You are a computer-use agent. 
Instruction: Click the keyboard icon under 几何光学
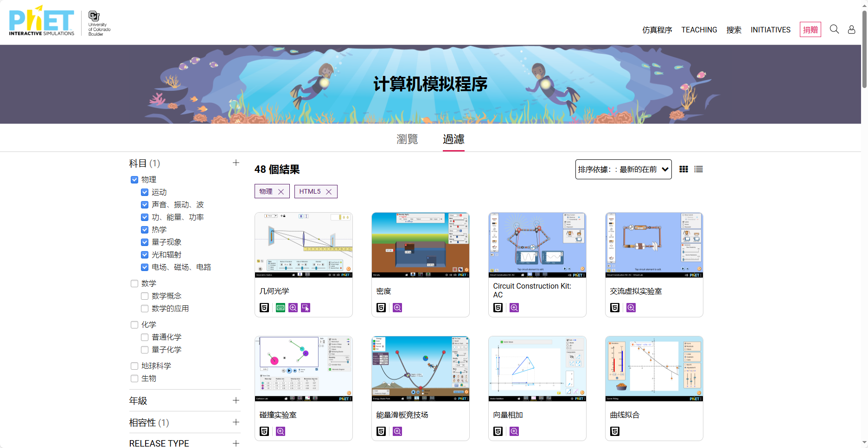280,308
